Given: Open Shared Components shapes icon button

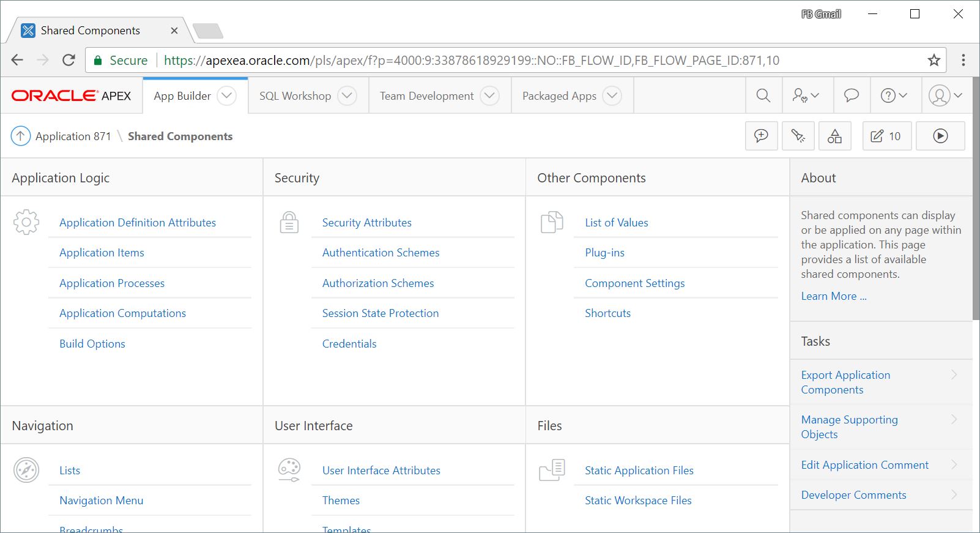Looking at the screenshot, I should click(835, 136).
